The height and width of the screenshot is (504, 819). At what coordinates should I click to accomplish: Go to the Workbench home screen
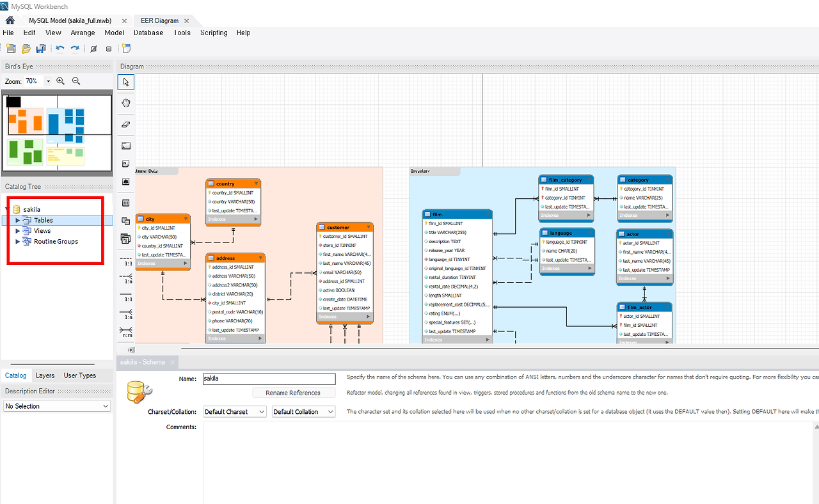[10, 20]
